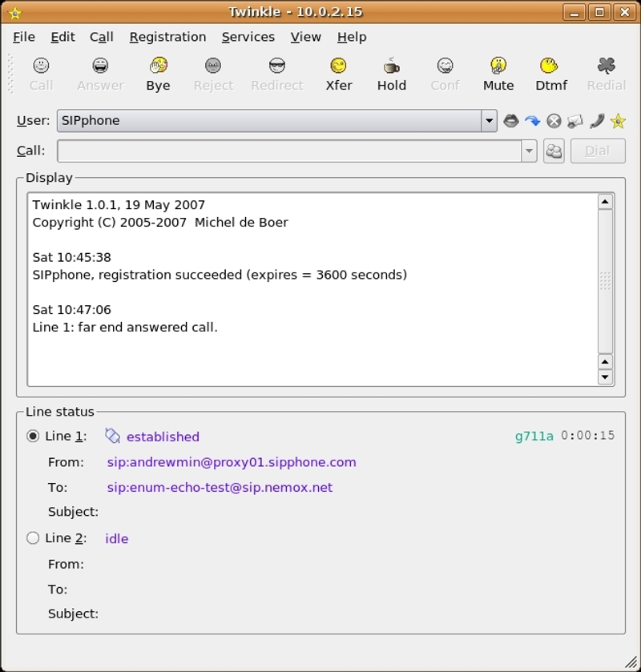Open the Edit menu
The image size is (641, 672).
(x=62, y=38)
